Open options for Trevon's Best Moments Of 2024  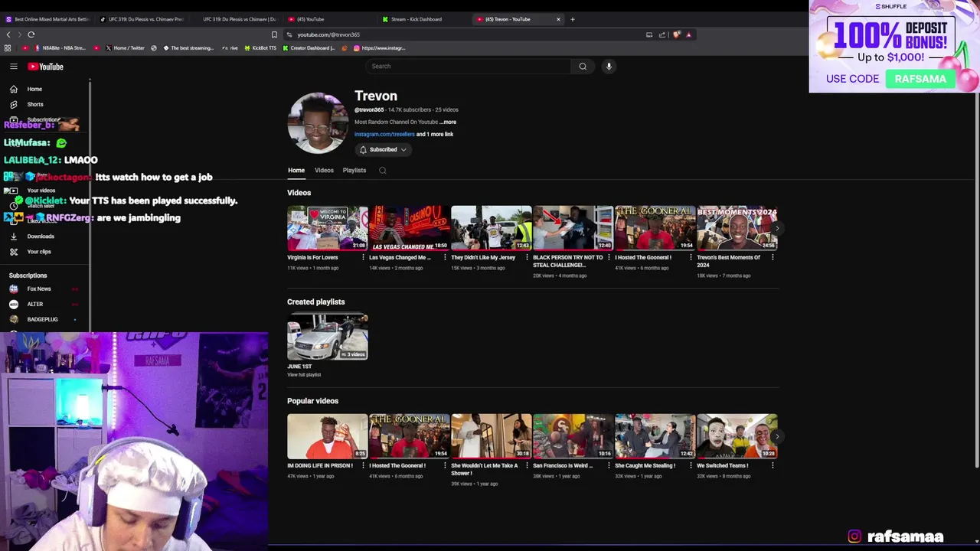pos(773,258)
